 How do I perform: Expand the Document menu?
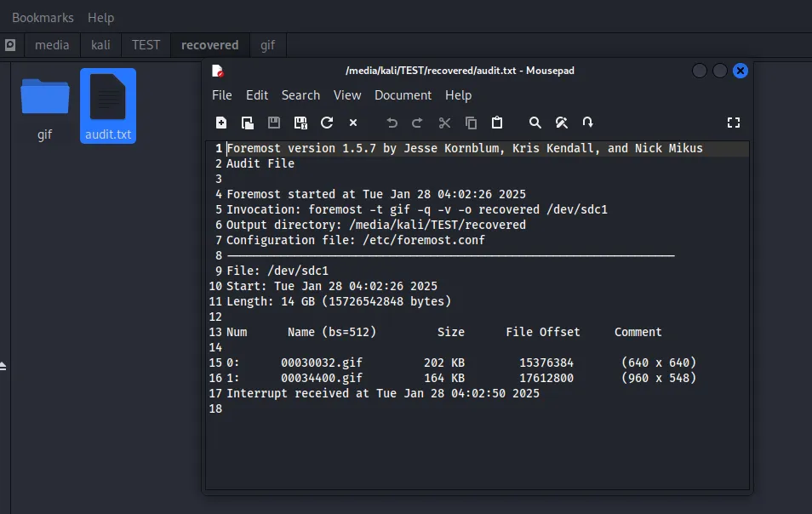pyautogui.click(x=403, y=95)
